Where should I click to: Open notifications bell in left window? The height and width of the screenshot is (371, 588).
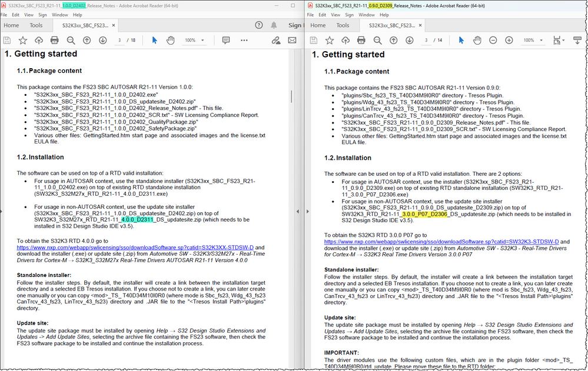coord(274,25)
